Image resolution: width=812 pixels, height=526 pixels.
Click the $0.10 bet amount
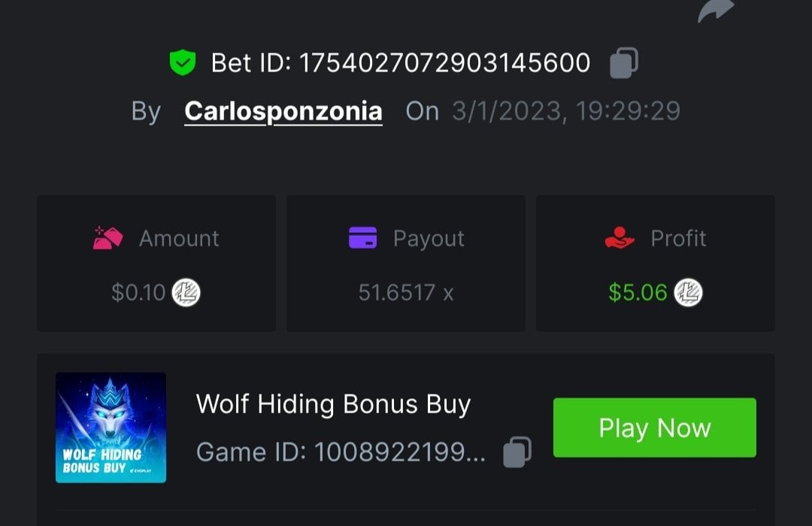138,292
